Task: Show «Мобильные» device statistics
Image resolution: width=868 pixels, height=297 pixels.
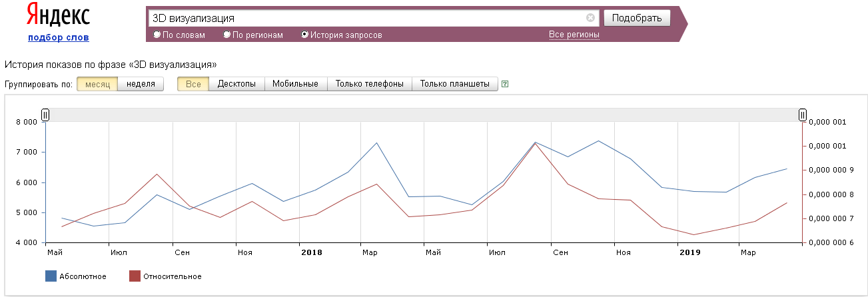Action: (x=295, y=84)
